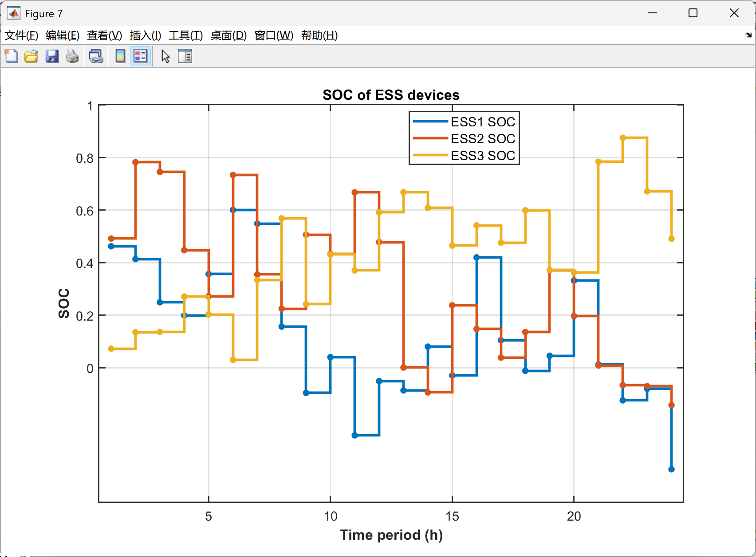756x557 pixels.
Task: Open the 桌面(D) menu
Action: point(228,35)
